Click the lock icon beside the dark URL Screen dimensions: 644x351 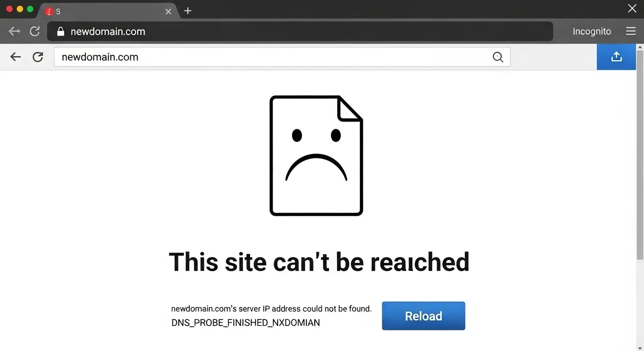(60, 32)
